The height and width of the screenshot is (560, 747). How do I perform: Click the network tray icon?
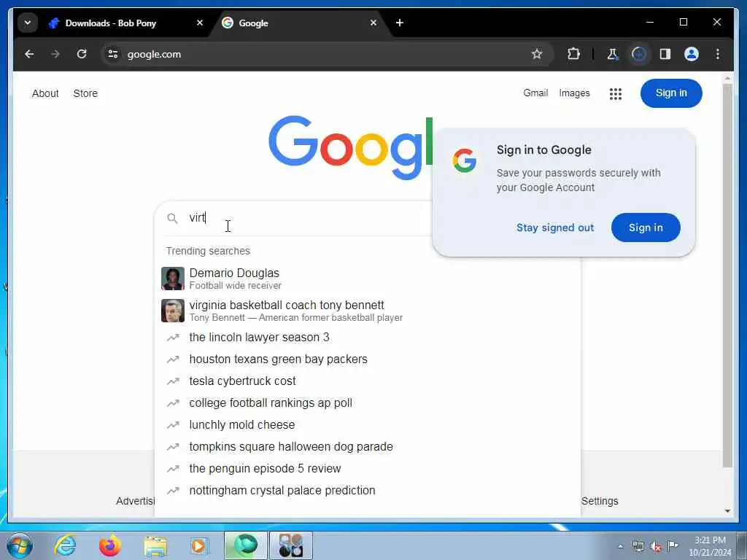tap(638, 546)
